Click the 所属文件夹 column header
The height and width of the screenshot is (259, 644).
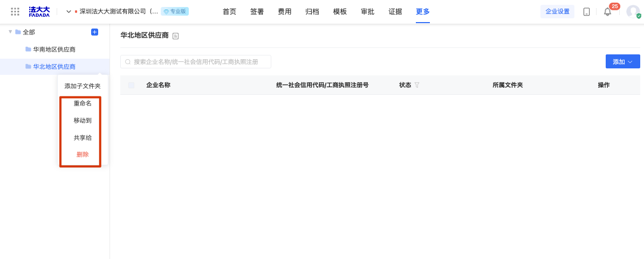click(508, 85)
